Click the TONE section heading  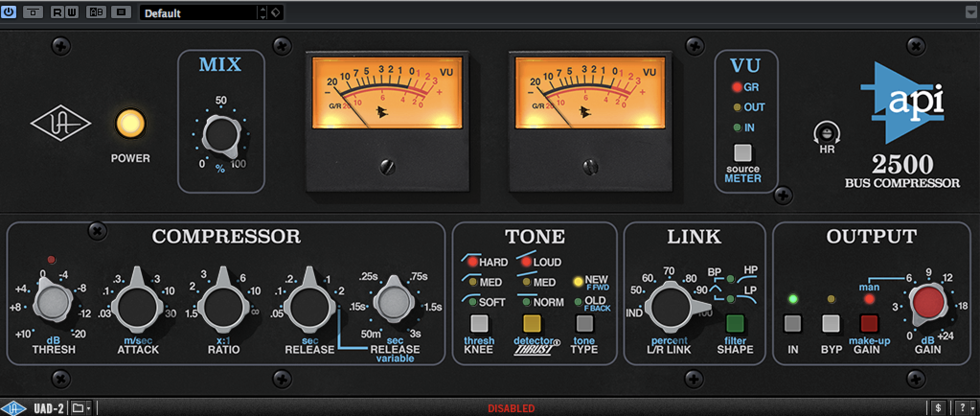tap(535, 236)
